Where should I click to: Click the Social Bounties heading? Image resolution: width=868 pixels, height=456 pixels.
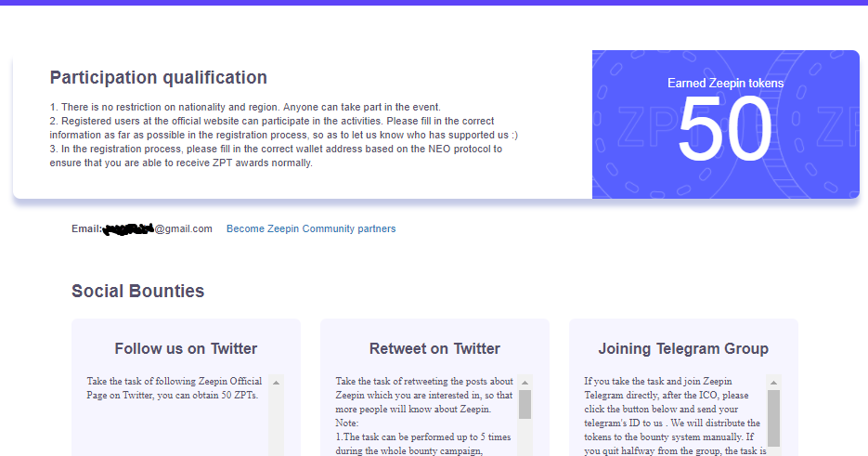click(x=137, y=291)
